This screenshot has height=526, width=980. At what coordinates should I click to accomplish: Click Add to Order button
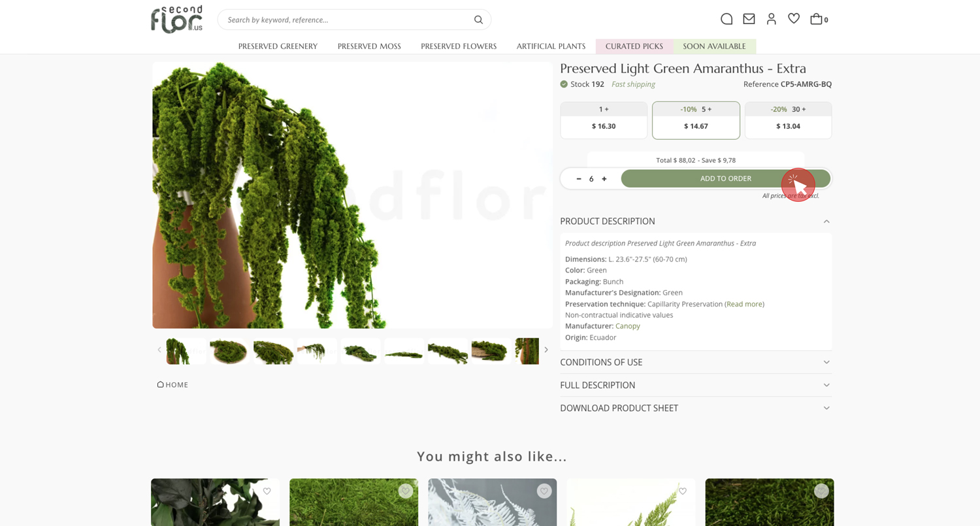tap(726, 178)
